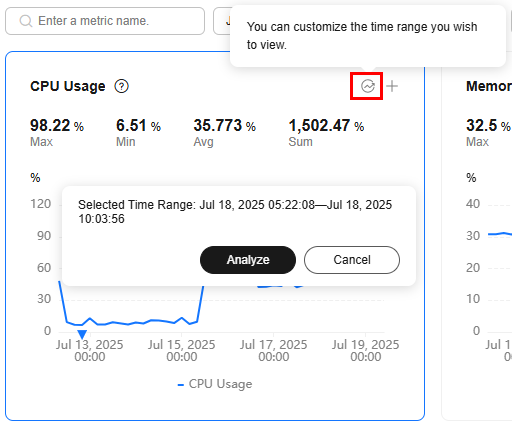Focus the 'Enter a metric name' field
The image size is (512, 429).
point(105,21)
